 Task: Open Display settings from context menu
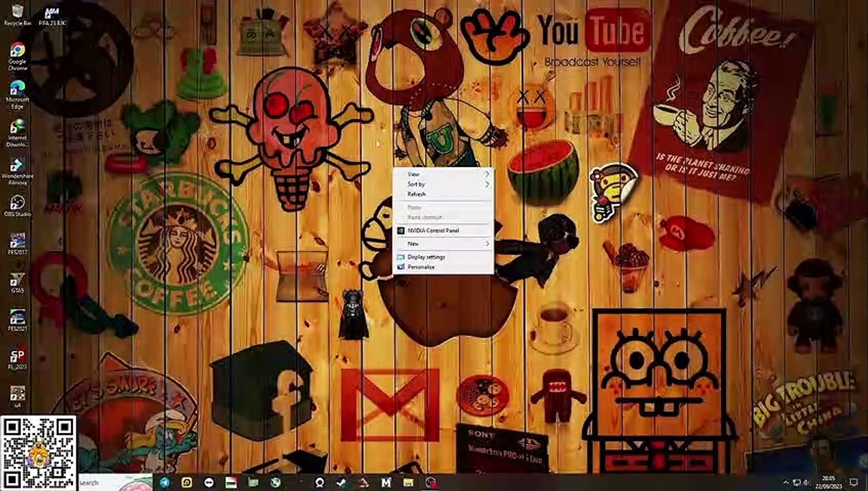(443, 257)
